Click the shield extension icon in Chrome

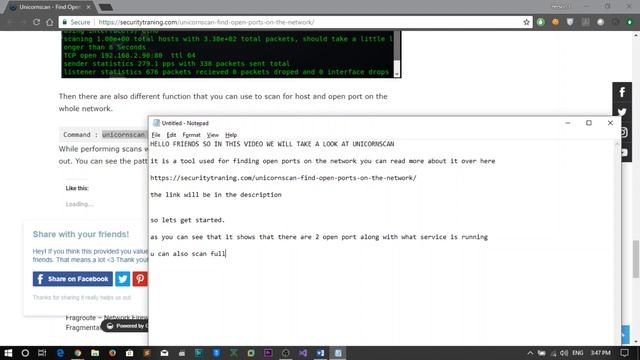[x=570, y=22]
